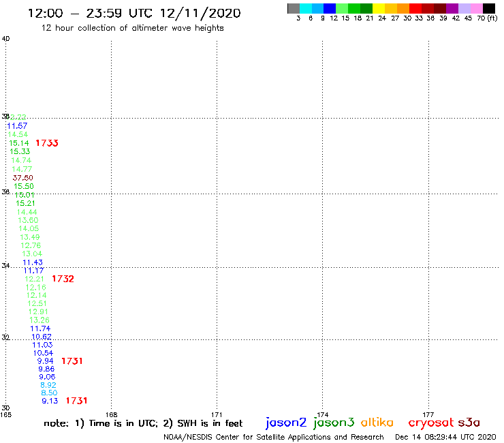
Task: Click the 15.14 wave height reading
Action: coord(19,143)
